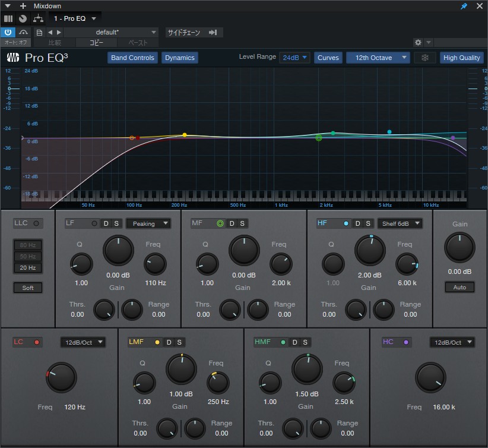The height and width of the screenshot is (448, 488).
Task: Change the LF filter type from Peaking
Action: pyautogui.click(x=148, y=225)
